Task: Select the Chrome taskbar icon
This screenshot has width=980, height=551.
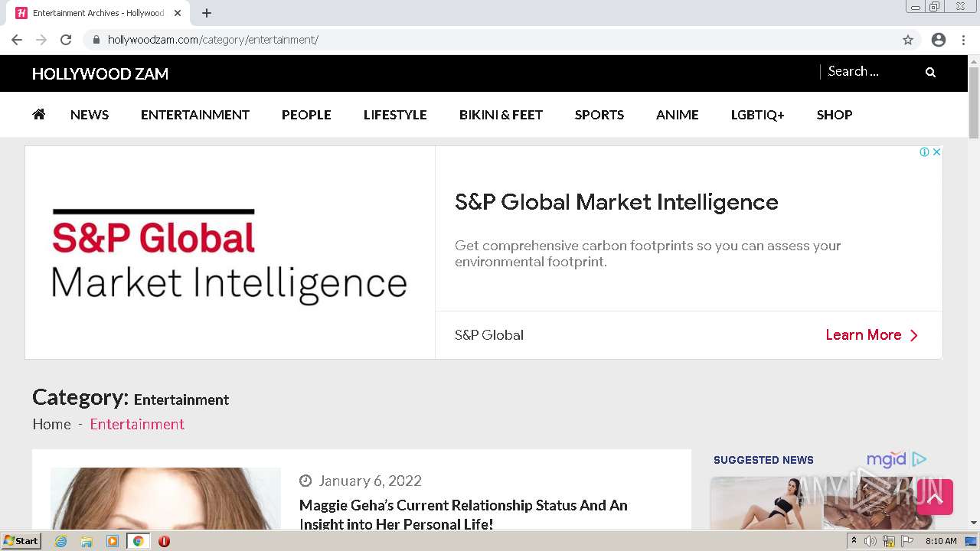Action: tap(138, 541)
